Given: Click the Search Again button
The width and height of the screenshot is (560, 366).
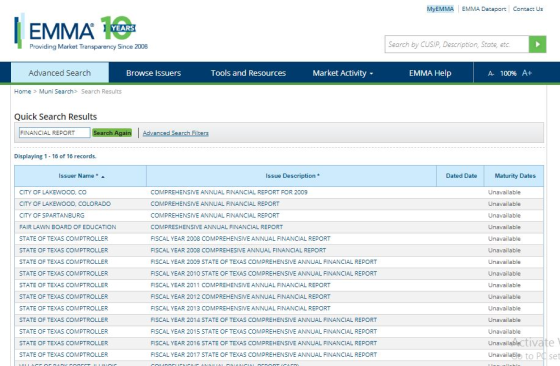Looking at the screenshot, I should click(112, 133).
